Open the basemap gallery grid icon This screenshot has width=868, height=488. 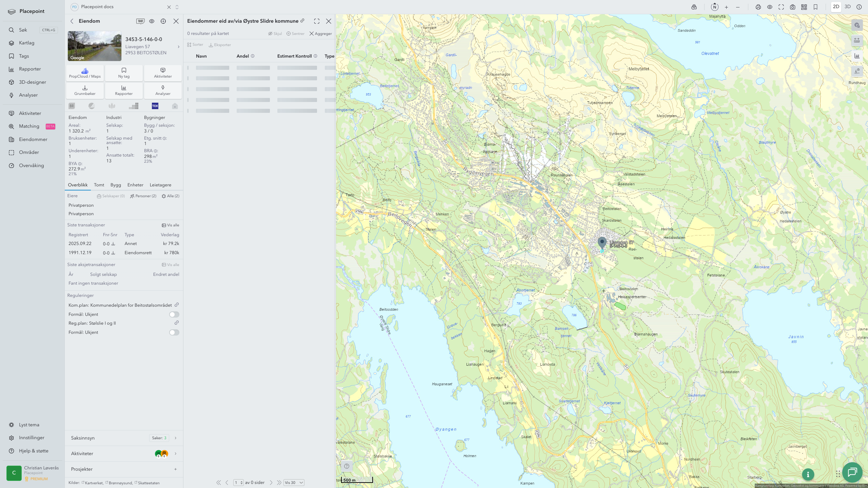[804, 7]
